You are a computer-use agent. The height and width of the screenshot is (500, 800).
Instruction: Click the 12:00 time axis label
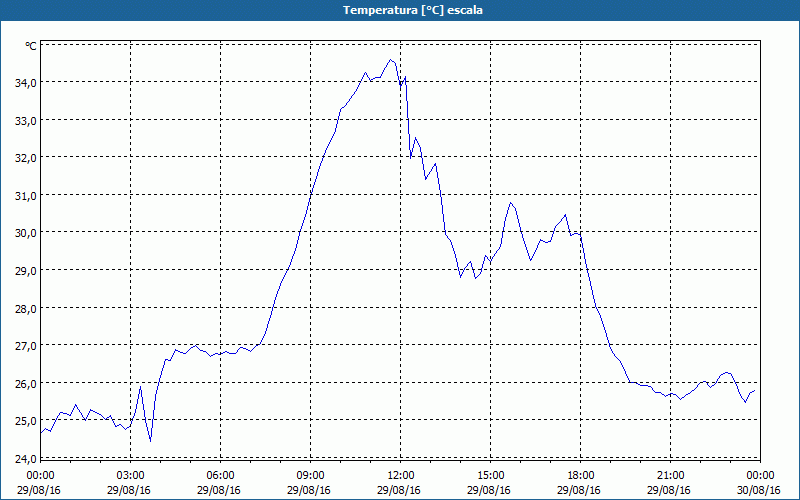tap(401, 476)
